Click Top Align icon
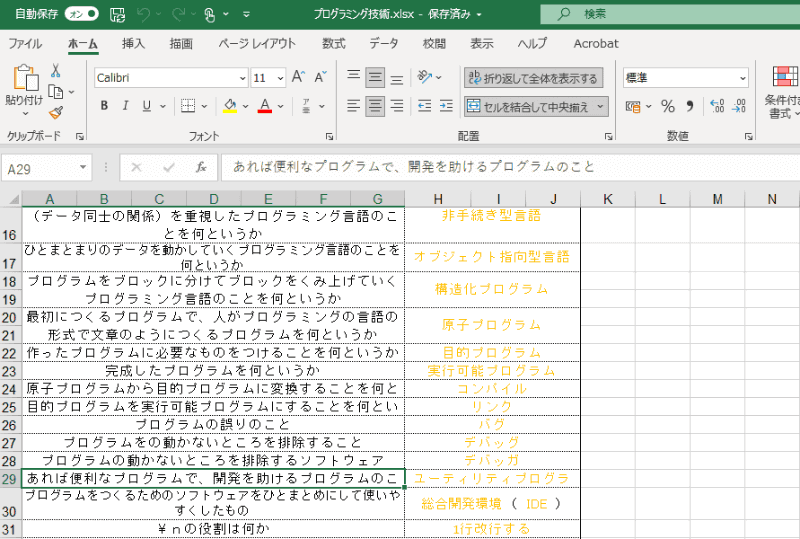The width and height of the screenshot is (800, 539). pos(353,77)
